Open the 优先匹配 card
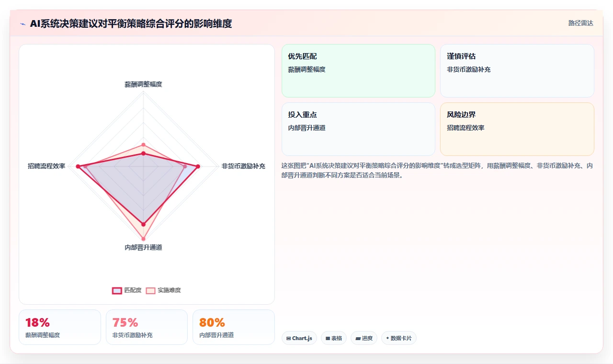Screen dimensions: 613x364 (358, 71)
